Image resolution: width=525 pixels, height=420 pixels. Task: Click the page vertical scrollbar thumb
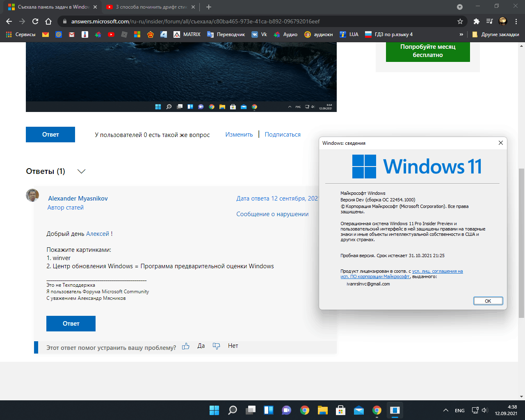[x=522, y=243]
